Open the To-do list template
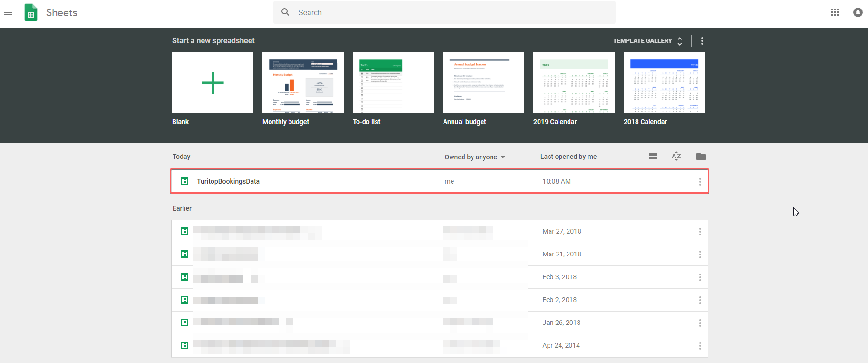Image resolution: width=868 pixels, height=363 pixels. click(393, 83)
